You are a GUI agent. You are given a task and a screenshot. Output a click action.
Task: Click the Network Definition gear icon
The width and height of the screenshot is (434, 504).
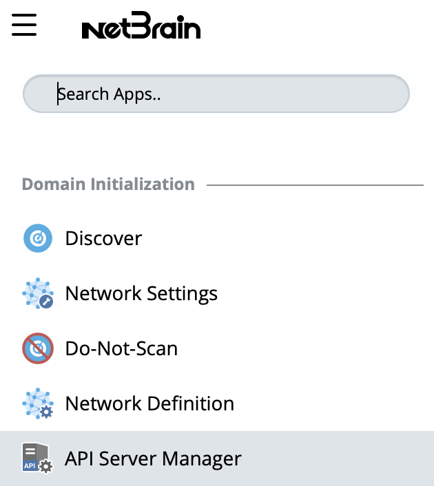(38, 403)
